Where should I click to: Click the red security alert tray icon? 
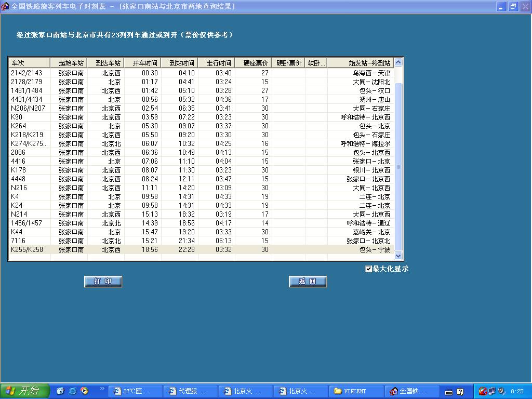[483, 391]
